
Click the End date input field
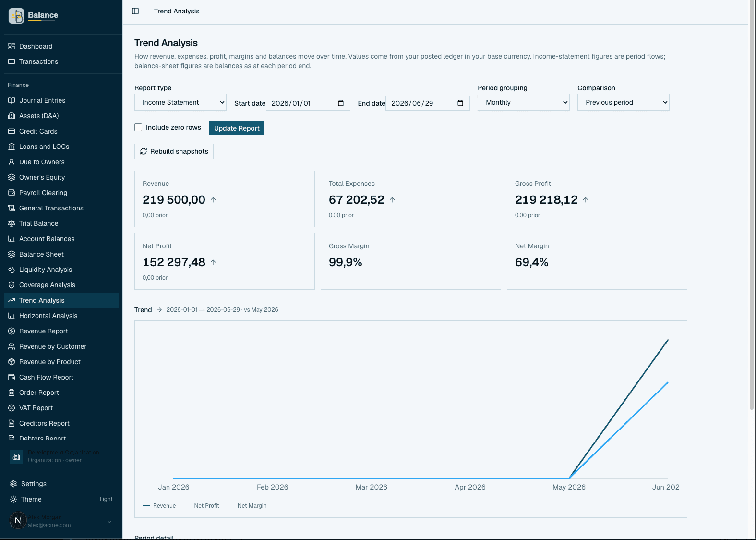coord(428,103)
